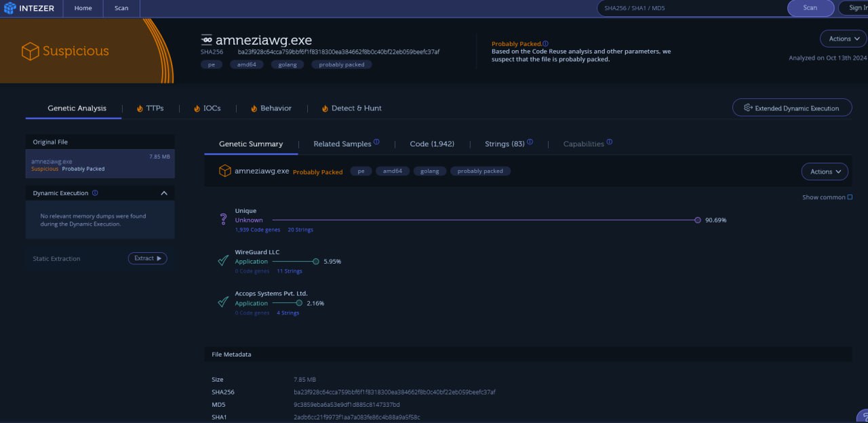The image size is (868, 423).
Task: Open the header Actions dropdown
Action: (843, 39)
